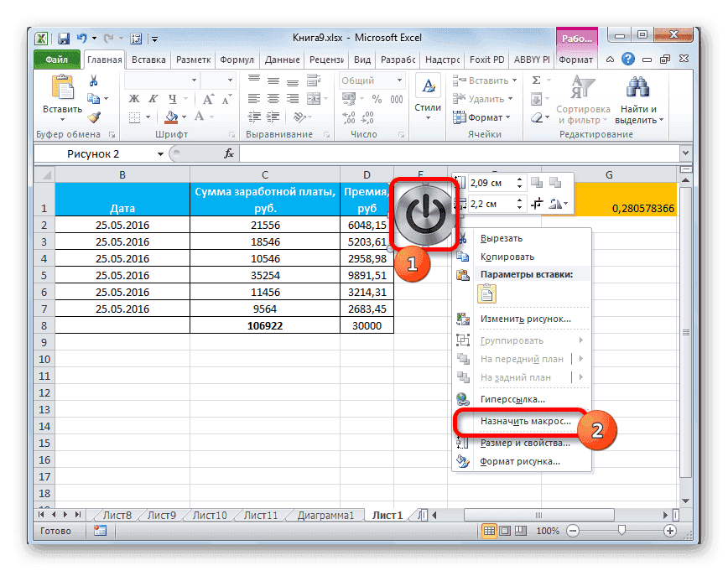Viewport: 728px width, 571px height.
Task: Click the Find and Select binoculars icon
Action: point(638,88)
